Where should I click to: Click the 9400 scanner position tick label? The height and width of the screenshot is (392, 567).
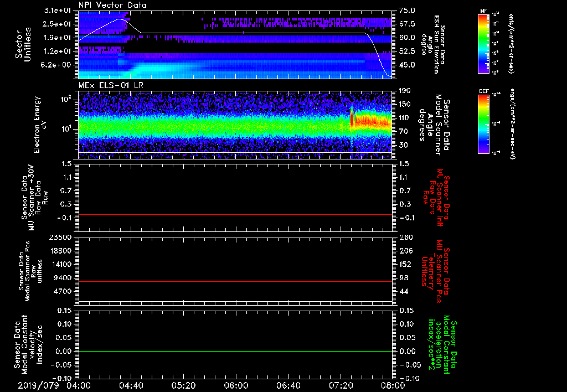click(63, 278)
